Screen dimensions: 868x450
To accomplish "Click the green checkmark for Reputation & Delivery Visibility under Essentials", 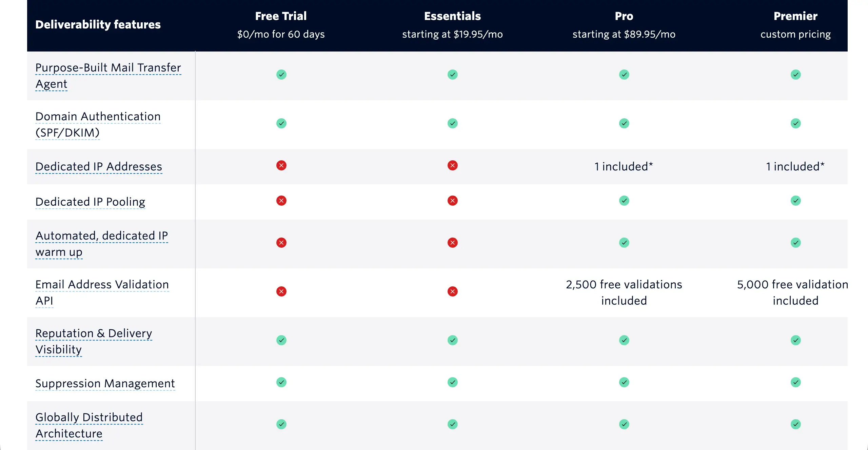I will [452, 340].
